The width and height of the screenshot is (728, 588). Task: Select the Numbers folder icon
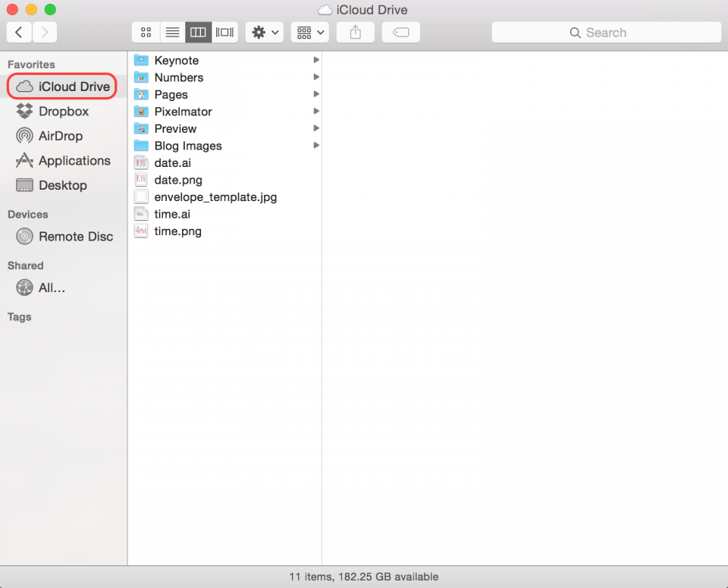click(x=141, y=77)
